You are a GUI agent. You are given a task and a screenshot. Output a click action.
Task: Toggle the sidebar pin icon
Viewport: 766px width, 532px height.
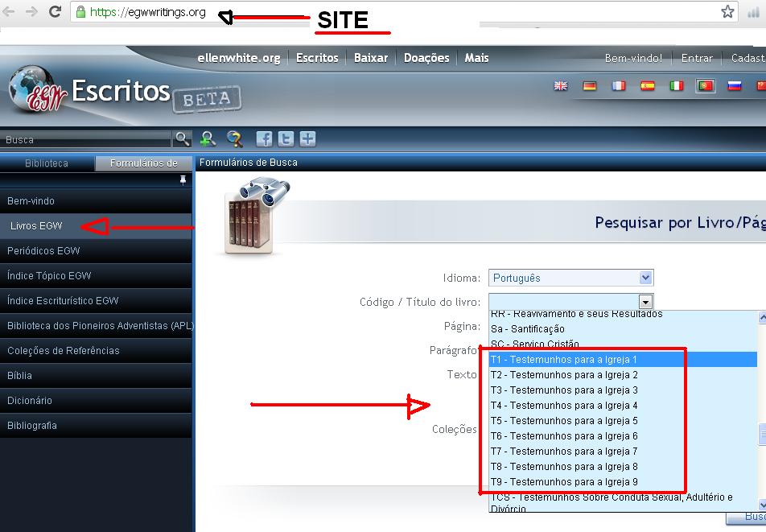click(183, 180)
